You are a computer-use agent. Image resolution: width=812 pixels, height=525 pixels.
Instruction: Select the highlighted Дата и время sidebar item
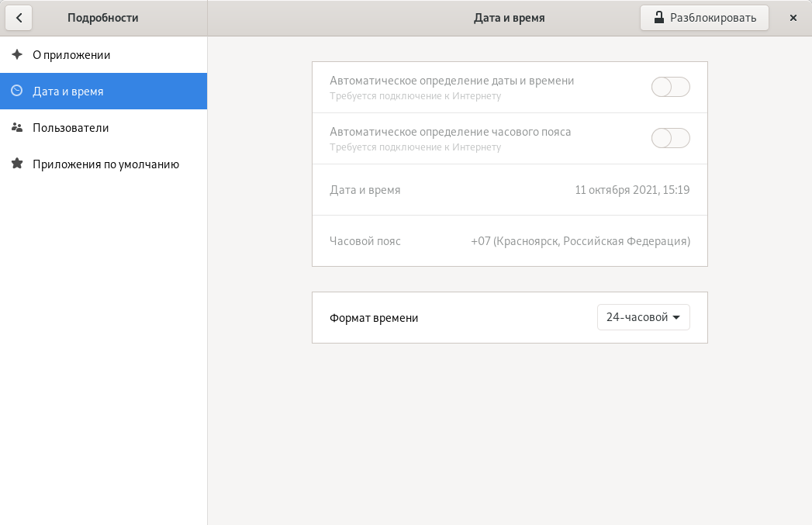(68, 92)
